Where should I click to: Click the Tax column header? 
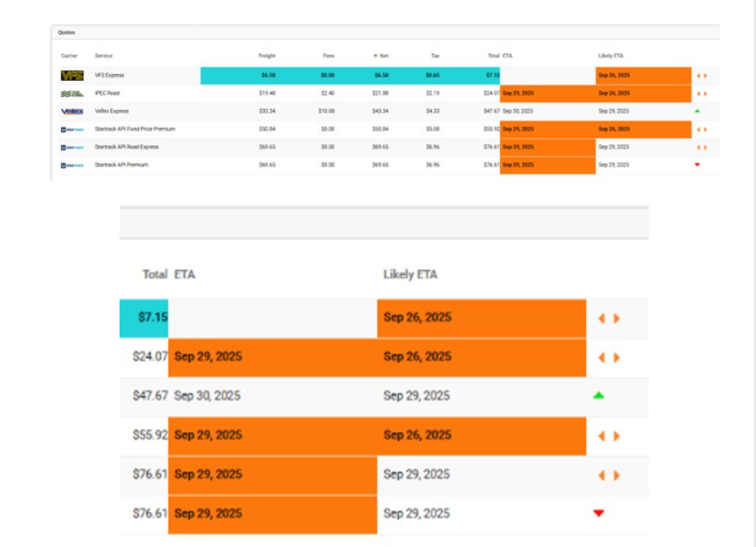click(435, 56)
